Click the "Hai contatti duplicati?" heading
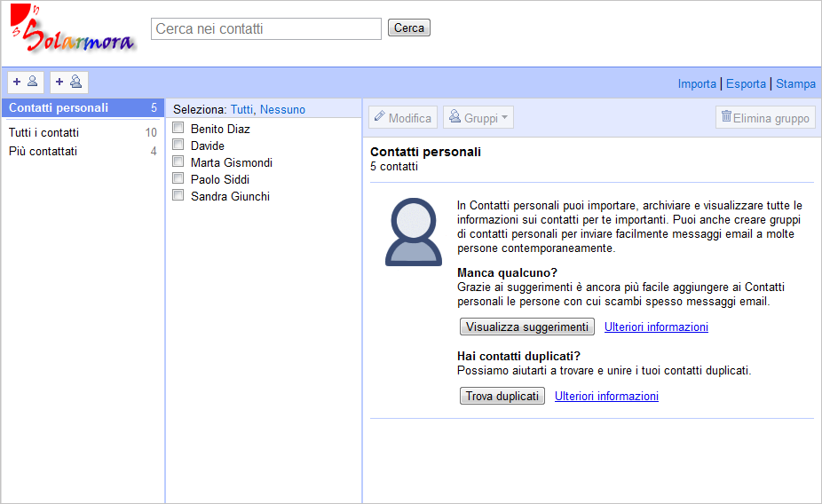822x504 pixels. tap(518, 356)
